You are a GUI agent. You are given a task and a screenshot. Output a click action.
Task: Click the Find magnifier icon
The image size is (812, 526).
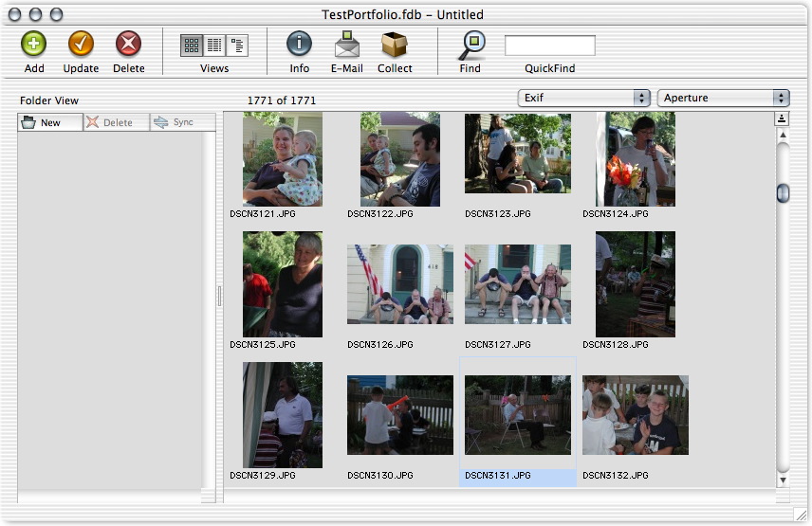(x=471, y=45)
